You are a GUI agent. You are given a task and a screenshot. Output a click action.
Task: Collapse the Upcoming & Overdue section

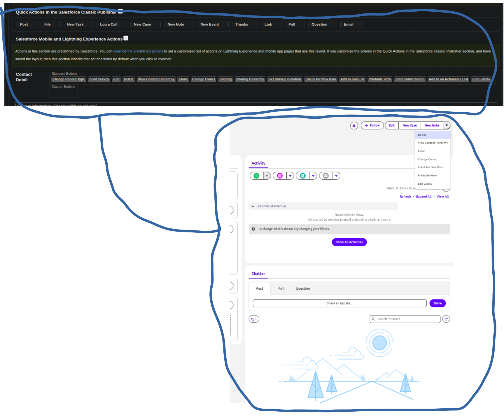[x=253, y=206]
